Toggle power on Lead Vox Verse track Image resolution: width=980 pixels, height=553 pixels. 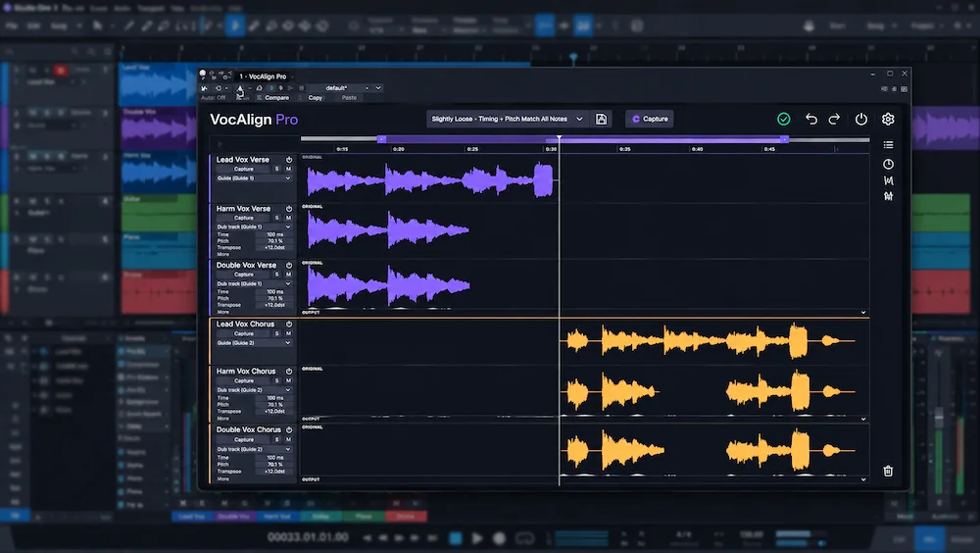click(289, 160)
